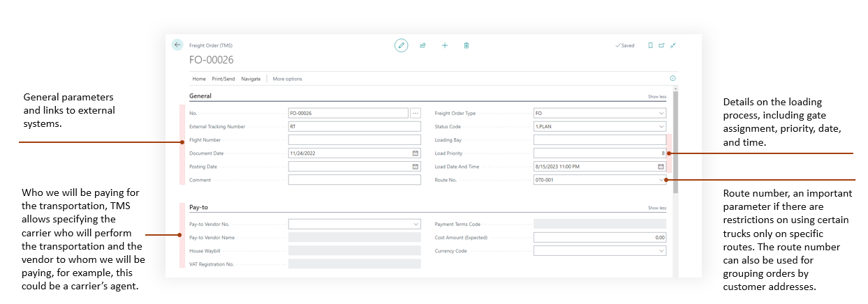
Task: Open page in new window icon
Action: click(661, 45)
